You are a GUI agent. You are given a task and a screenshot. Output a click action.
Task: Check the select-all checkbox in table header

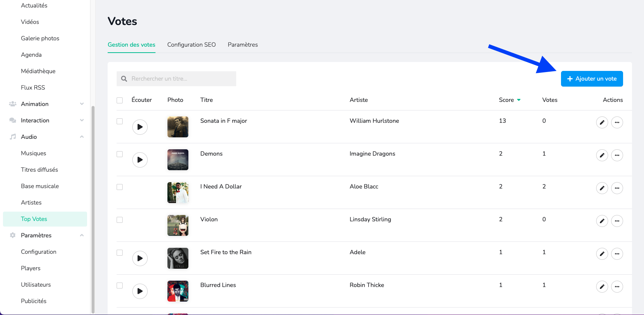tap(120, 100)
